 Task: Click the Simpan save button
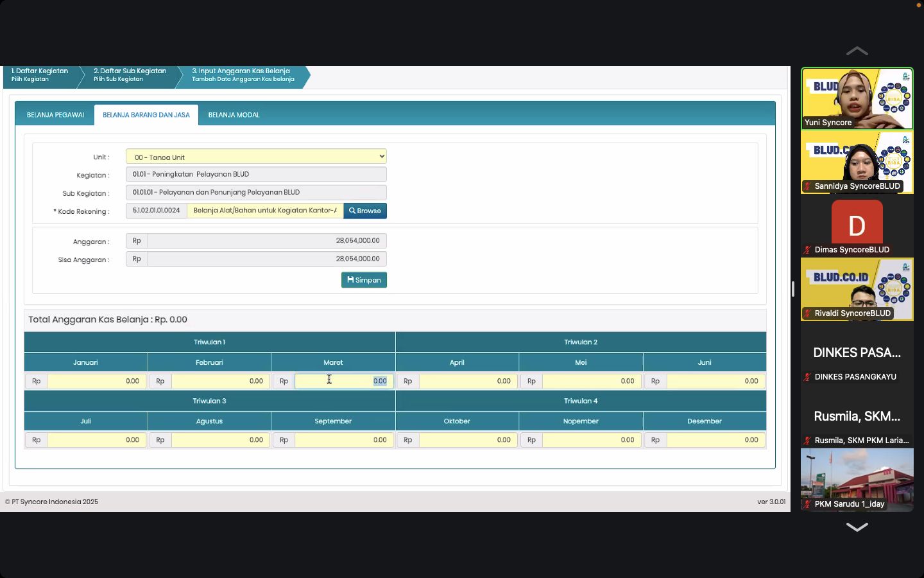tap(364, 280)
